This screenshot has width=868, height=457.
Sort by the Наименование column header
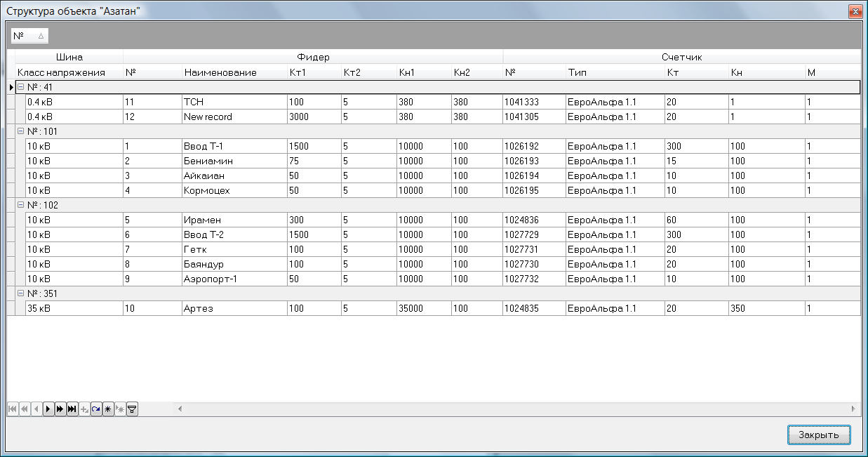[x=220, y=72]
